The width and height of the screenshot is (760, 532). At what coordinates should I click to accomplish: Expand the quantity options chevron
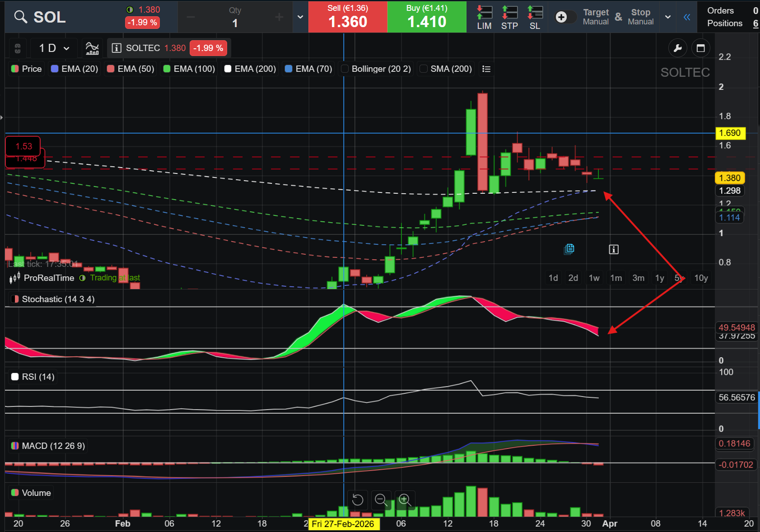coord(300,17)
